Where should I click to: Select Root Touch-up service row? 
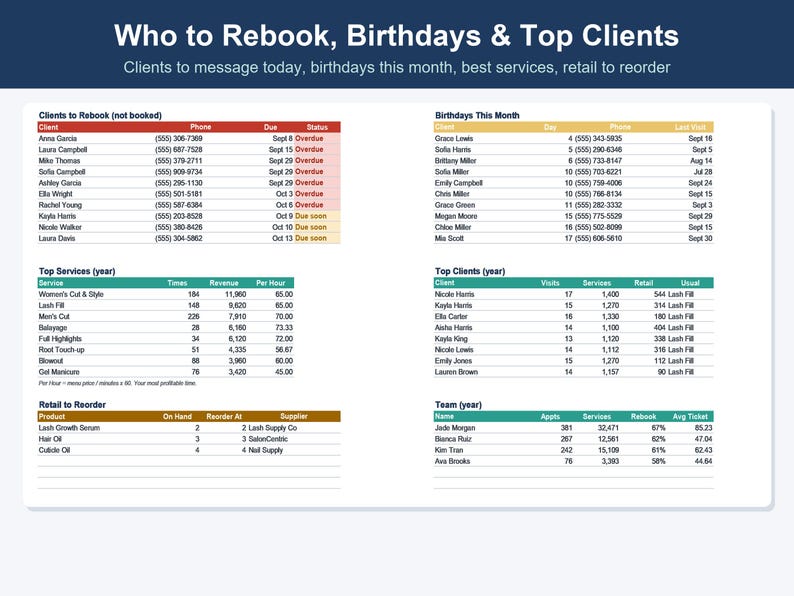click(166, 350)
